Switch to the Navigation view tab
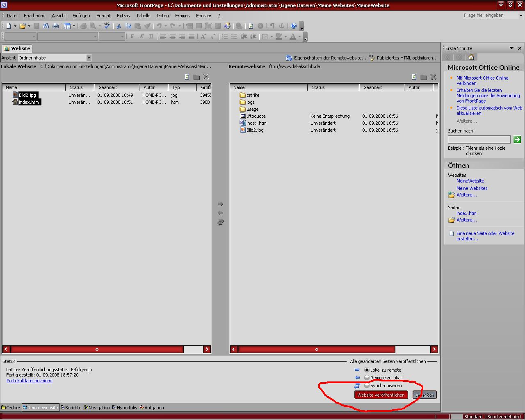 tap(97, 408)
